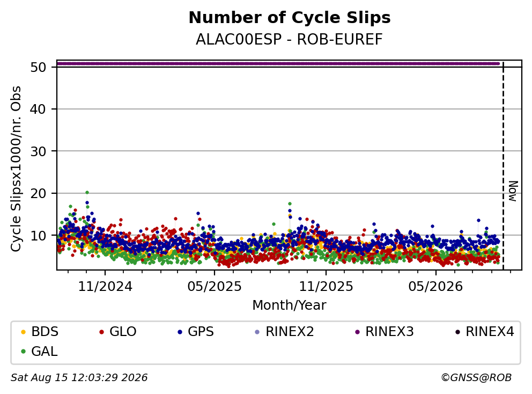
Task: Select the GLO legend label
Action: [123, 332]
